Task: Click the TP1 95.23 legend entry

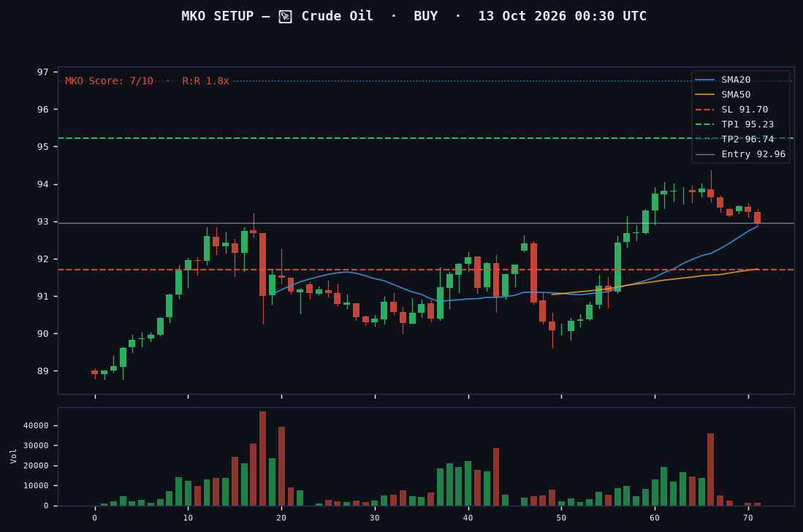Action: coord(734,124)
